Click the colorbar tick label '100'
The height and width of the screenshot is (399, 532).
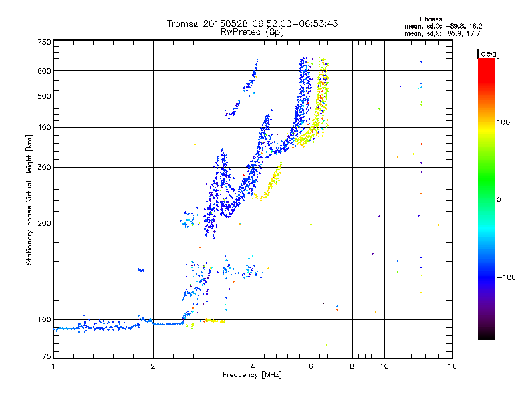[503, 122]
